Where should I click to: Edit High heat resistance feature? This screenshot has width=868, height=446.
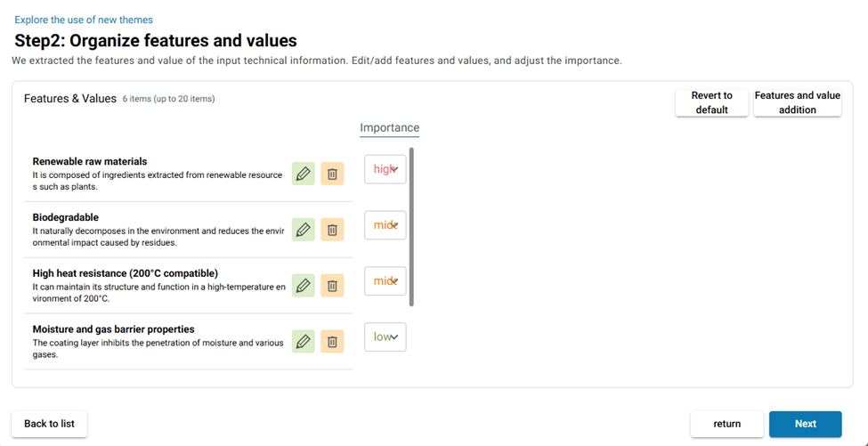(x=303, y=286)
